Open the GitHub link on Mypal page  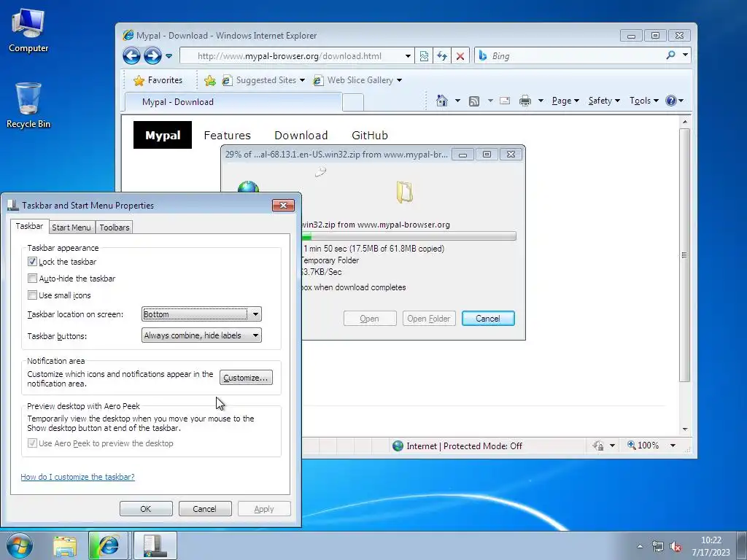(370, 135)
